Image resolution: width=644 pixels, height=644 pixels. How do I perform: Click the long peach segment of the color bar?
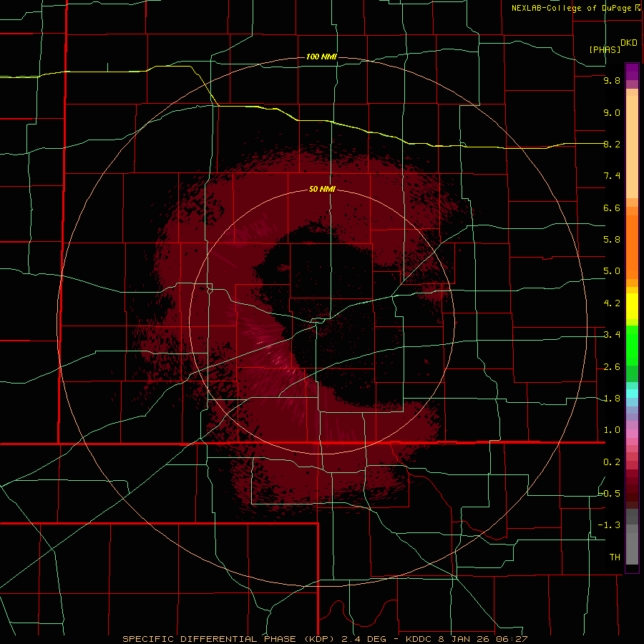coord(632,147)
